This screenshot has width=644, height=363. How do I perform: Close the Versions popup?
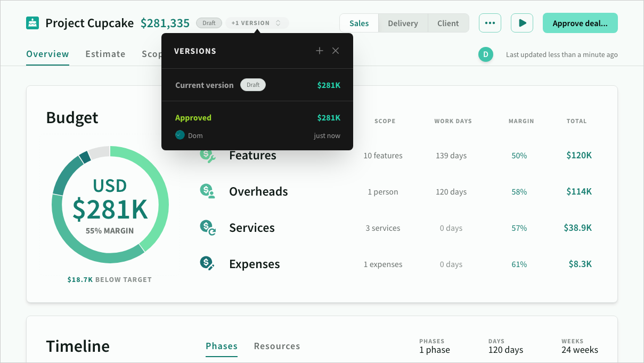(336, 51)
